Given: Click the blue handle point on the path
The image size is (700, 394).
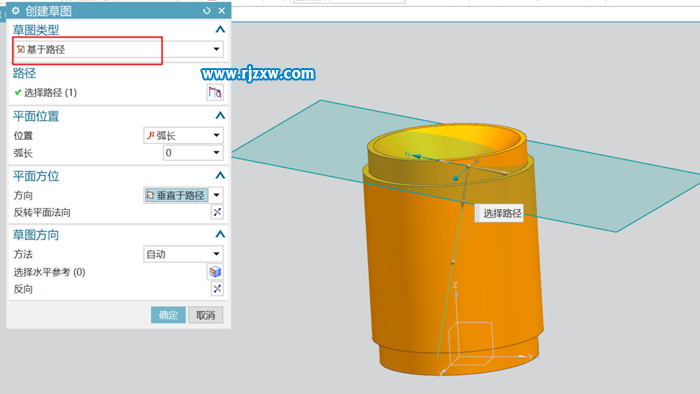Looking at the screenshot, I should (x=455, y=178).
